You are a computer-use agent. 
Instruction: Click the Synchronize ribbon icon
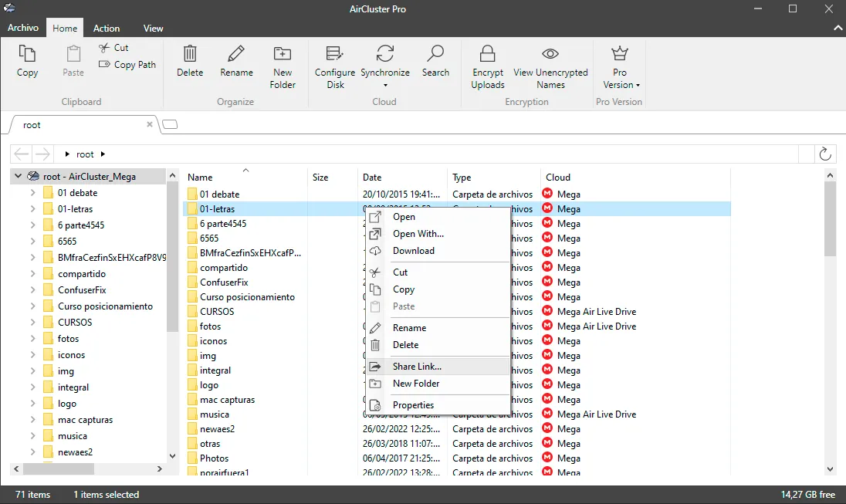click(384, 53)
